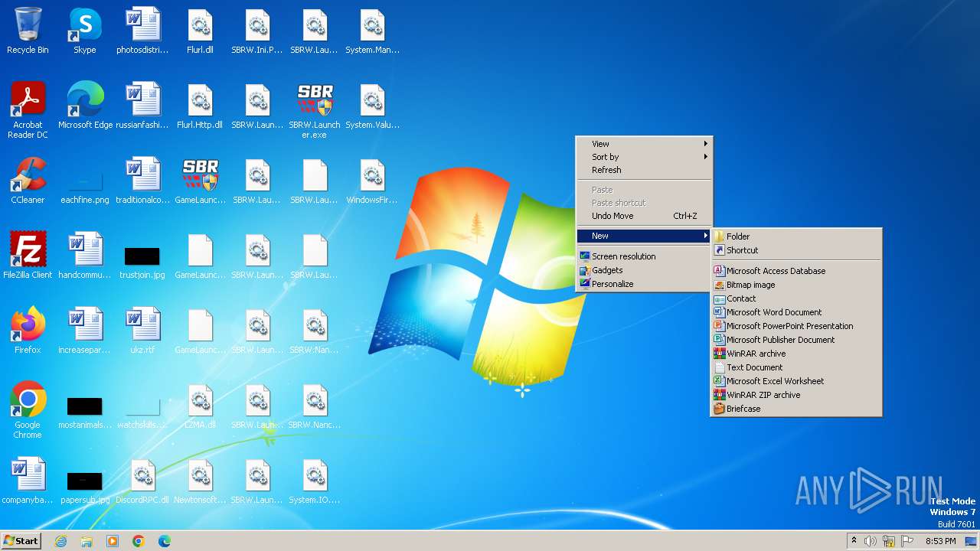Select the WindowsFir... file icon
This screenshot has width=980, height=551.
pos(372,181)
